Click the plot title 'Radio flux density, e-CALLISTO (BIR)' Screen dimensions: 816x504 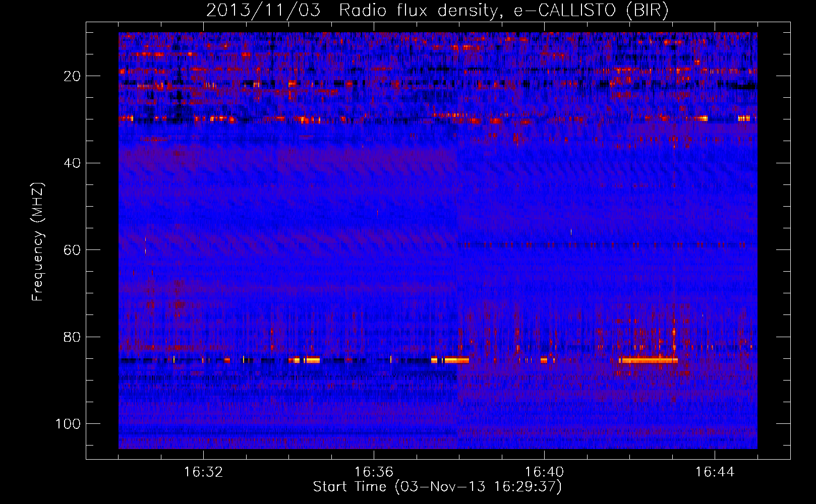(x=503, y=11)
